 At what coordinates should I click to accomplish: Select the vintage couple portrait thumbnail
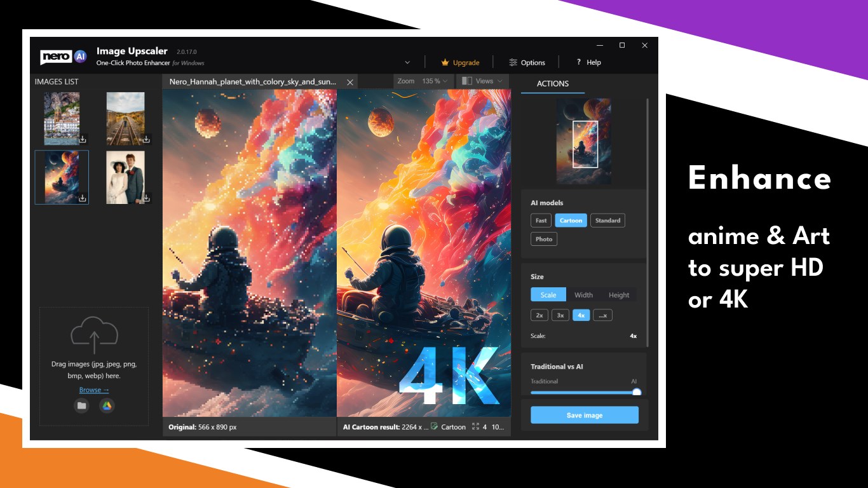point(125,177)
